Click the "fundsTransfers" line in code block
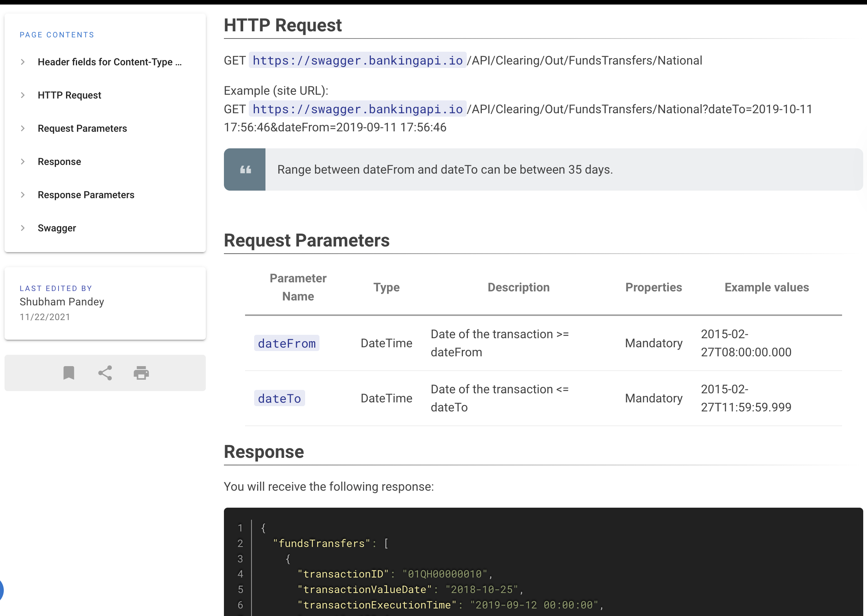This screenshot has width=867, height=616. [x=330, y=543]
